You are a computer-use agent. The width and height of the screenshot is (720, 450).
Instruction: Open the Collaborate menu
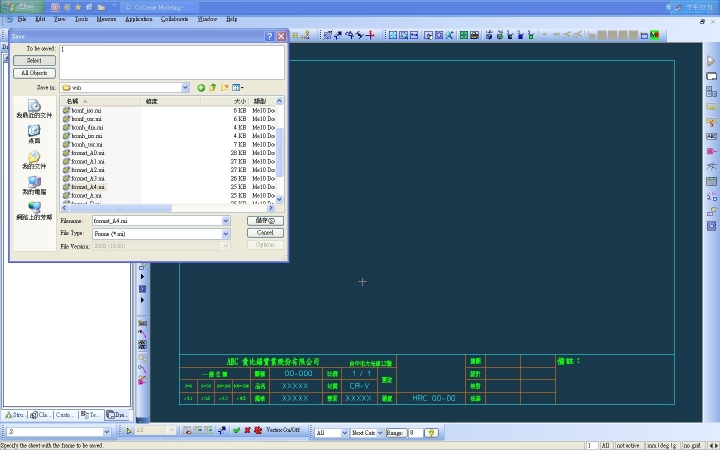click(174, 19)
